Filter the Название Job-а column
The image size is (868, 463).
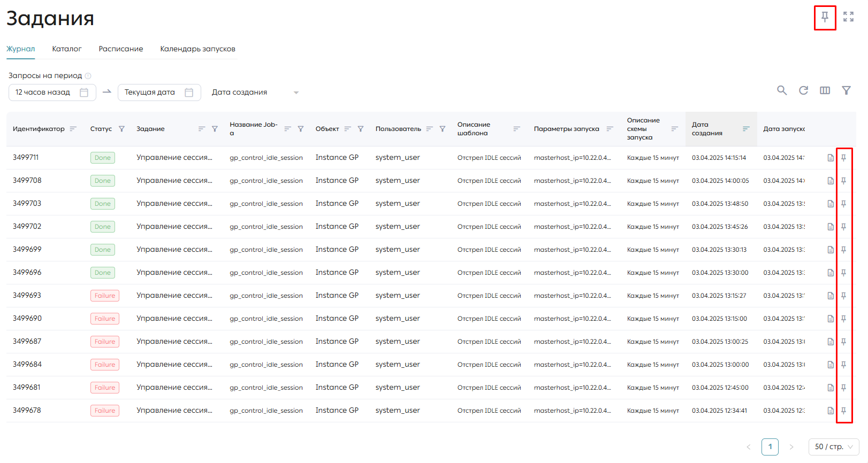[301, 129]
